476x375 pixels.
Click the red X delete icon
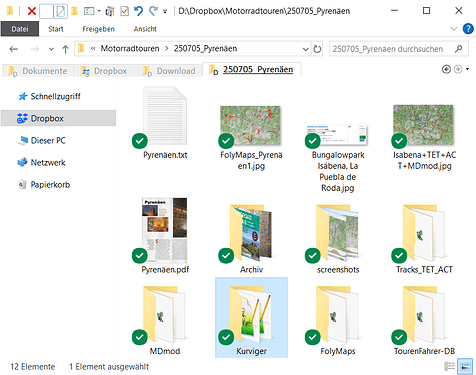(32, 11)
